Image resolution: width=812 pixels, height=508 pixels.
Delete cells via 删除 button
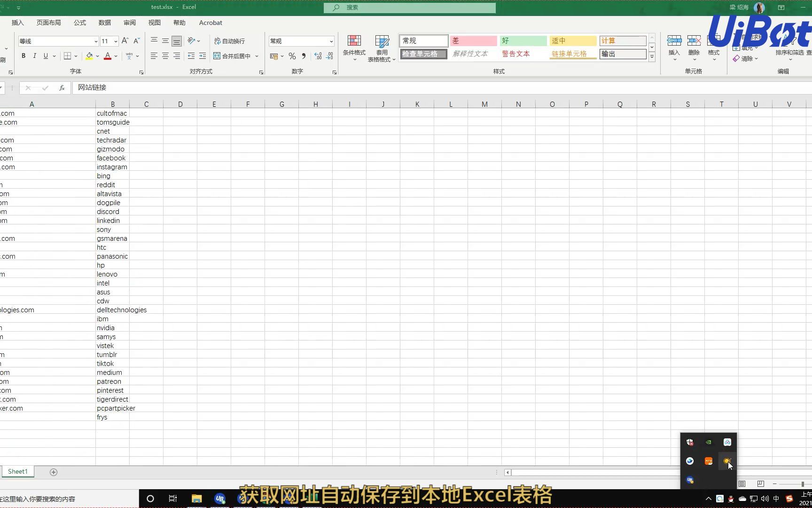(694, 48)
